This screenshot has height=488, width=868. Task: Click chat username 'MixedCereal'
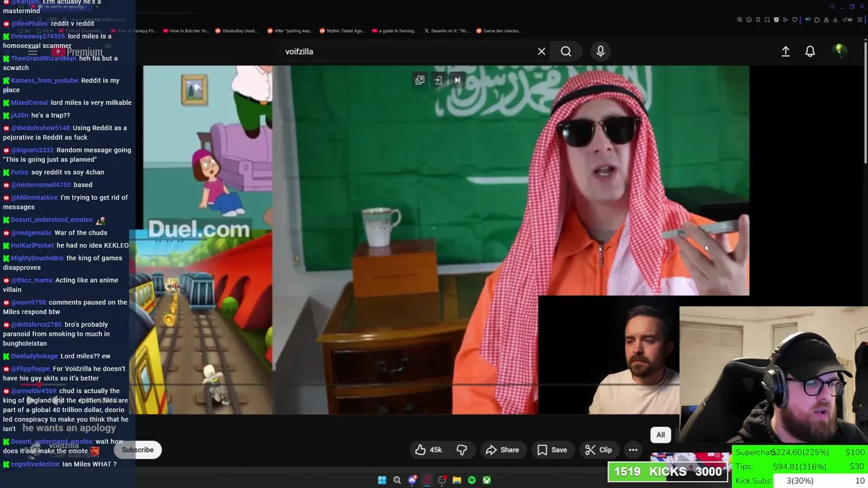[x=29, y=103]
